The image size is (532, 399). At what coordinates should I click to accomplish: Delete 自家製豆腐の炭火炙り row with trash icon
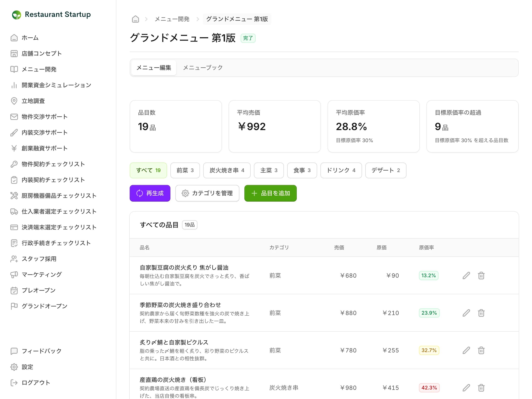pyautogui.click(x=481, y=276)
